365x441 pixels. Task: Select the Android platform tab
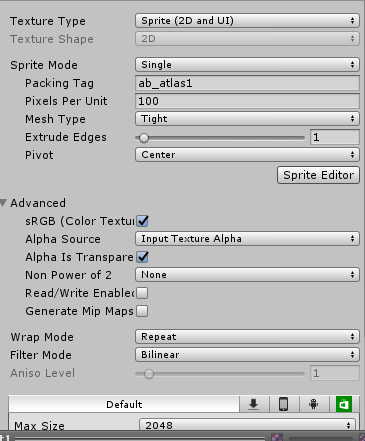click(x=313, y=404)
